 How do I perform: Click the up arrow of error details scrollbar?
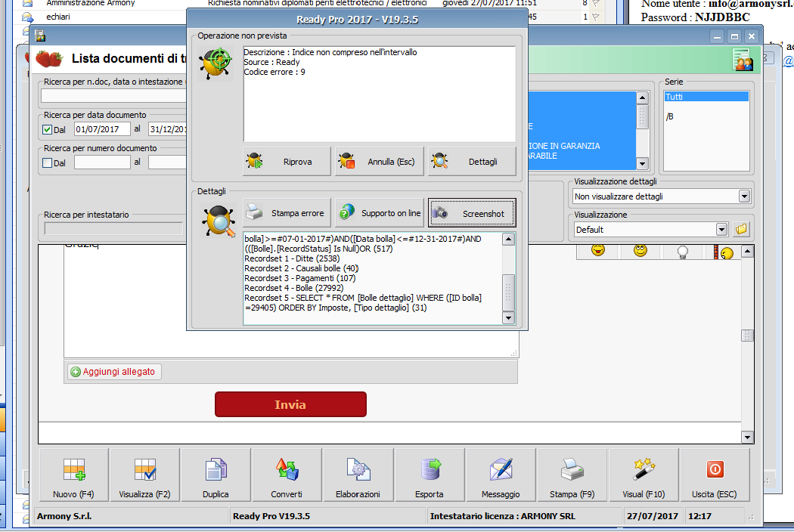click(508, 239)
